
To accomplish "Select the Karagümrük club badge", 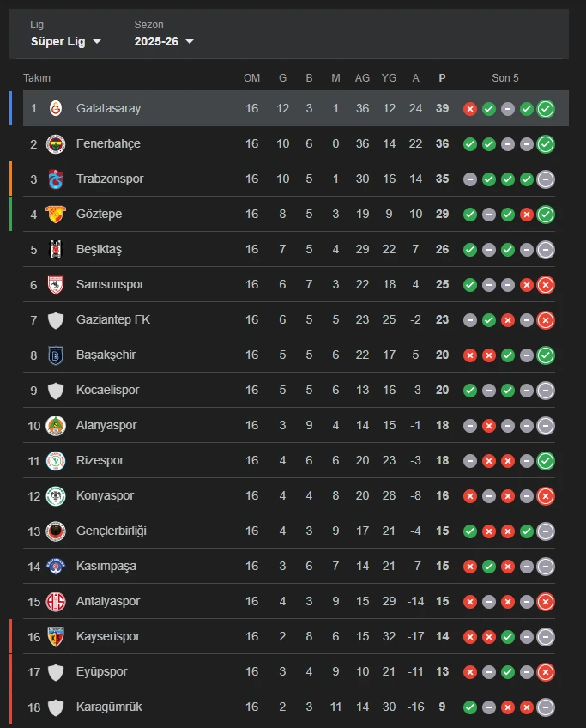I will [x=56, y=707].
